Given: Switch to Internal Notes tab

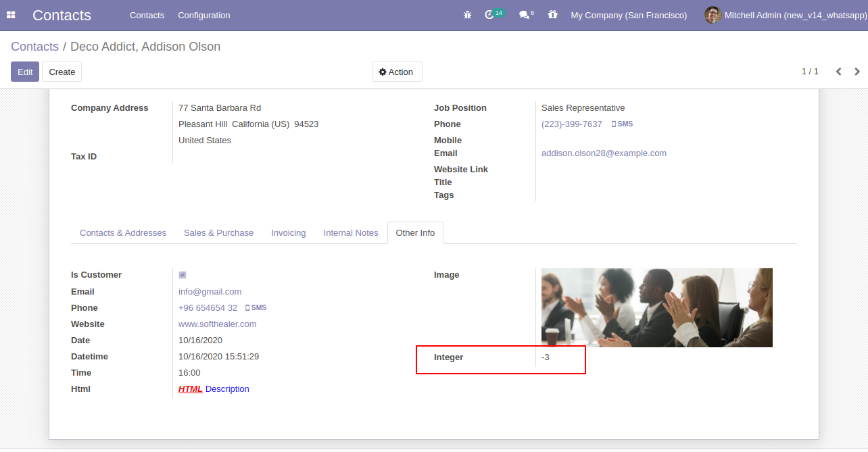Looking at the screenshot, I should tap(351, 232).
